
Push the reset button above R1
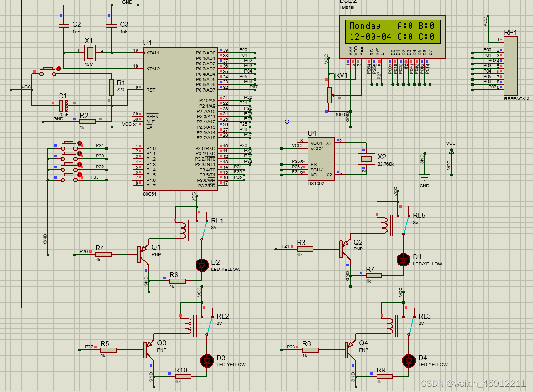[x=48, y=71]
